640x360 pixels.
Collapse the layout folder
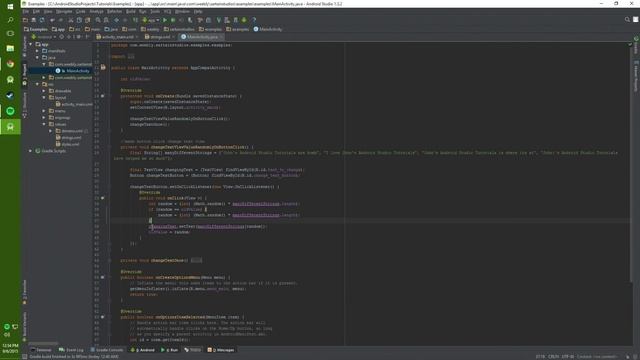[x=44, y=98]
